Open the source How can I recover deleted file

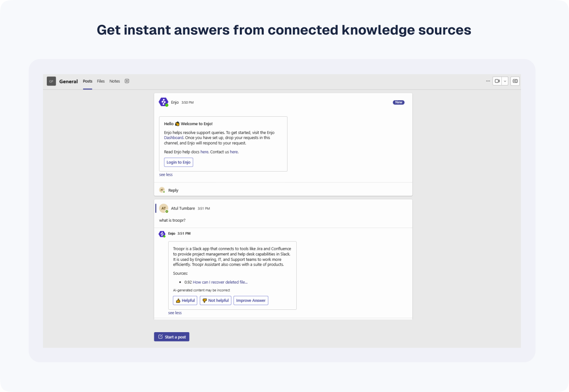tap(220, 282)
